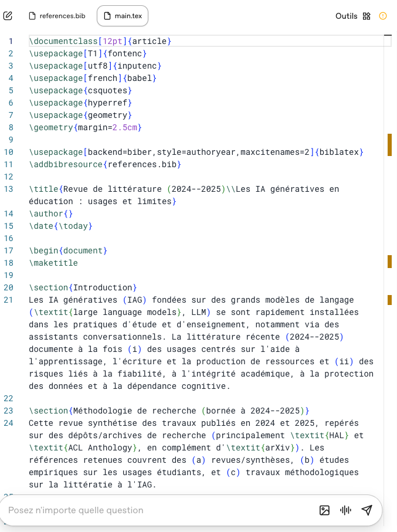
Task: Jump to the middle orange scrollbar marker
Action: 389,262
